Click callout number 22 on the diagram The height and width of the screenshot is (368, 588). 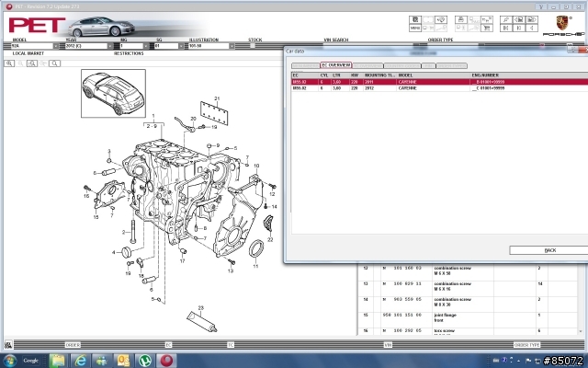(x=270, y=239)
